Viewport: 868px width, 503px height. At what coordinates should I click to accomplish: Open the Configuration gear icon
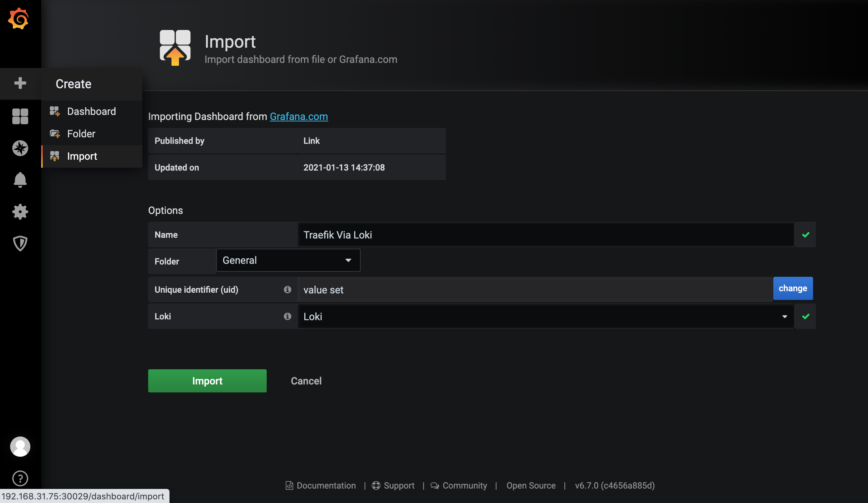click(20, 211)
